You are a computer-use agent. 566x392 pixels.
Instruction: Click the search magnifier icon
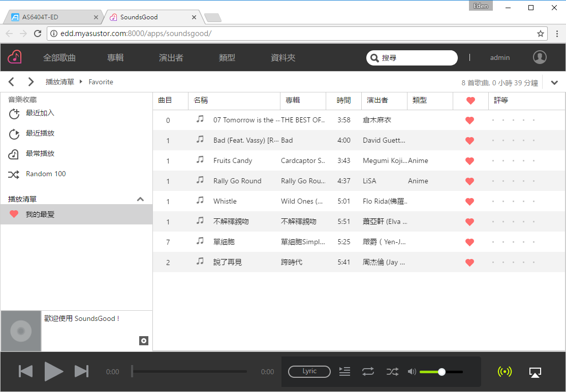click(x=374, y=58)
